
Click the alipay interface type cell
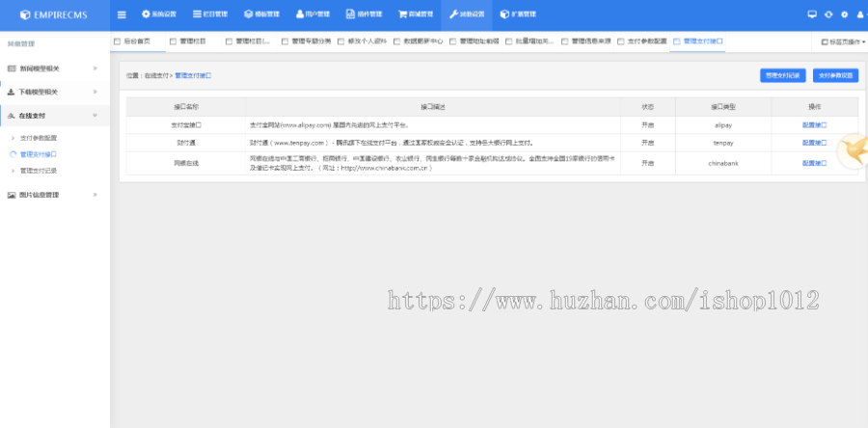click(723, 125)
